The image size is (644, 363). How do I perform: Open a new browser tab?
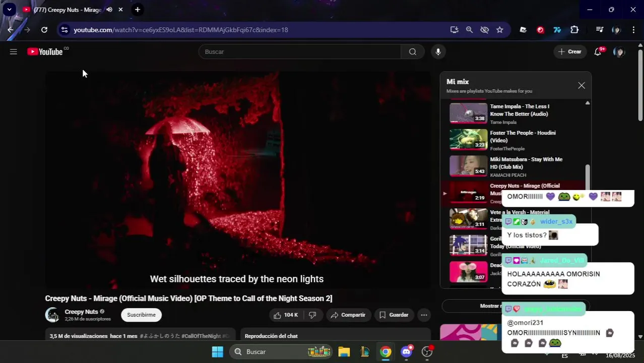(x=138, y=10)
